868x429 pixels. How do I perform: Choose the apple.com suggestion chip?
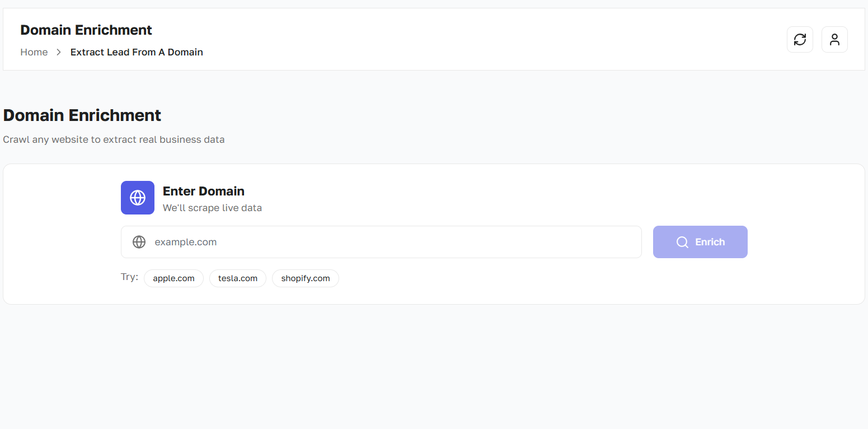(173, 278)
